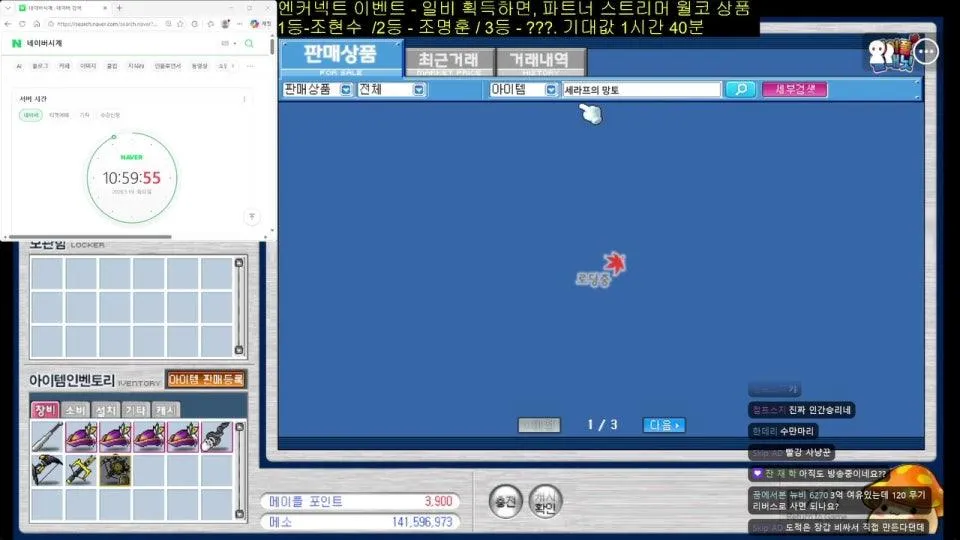Click the 다음 next page button
The image size is (960, 540).
point(664,425)
